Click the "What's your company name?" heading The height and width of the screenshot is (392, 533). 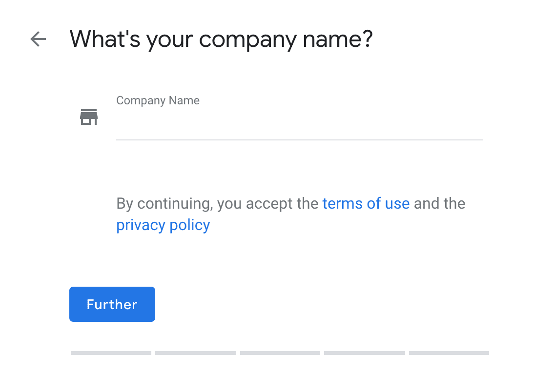point(221,39)
